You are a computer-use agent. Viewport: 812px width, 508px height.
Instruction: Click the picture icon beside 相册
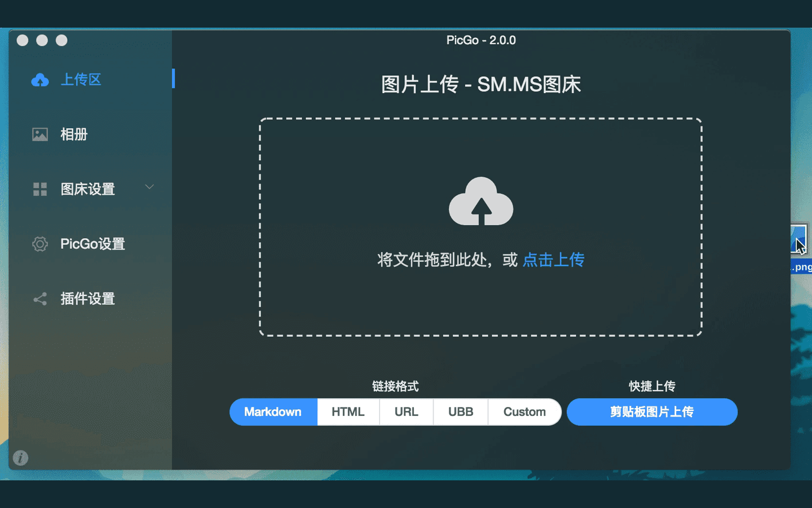point(40,134)
